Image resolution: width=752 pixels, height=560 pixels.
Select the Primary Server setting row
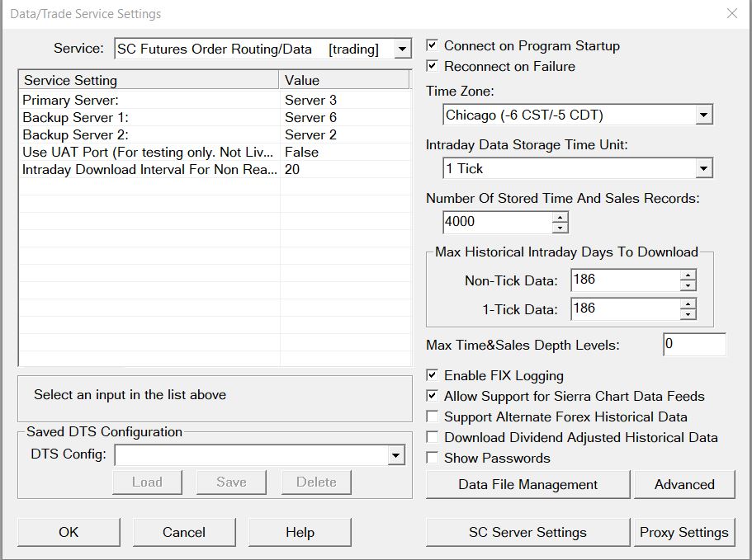[x=215, y=100]
